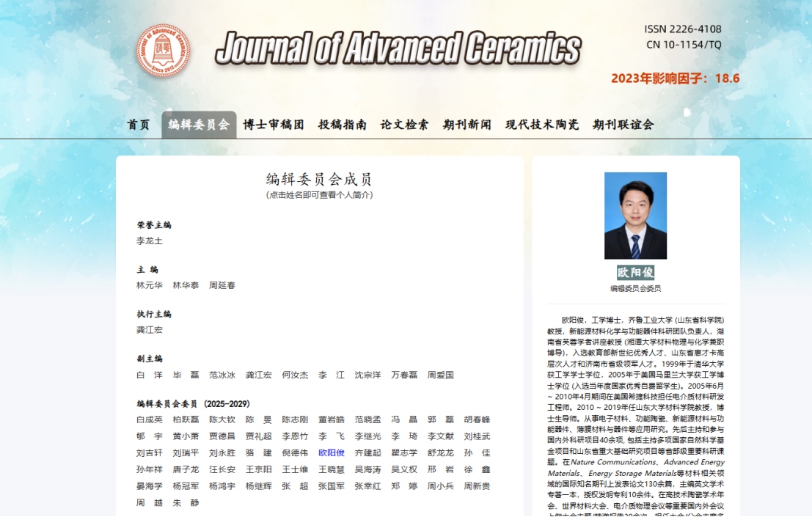The width and height of the screenshot is (812, 517).
Task: Open the 期刊新闻 news tab
Action: (x=467, y=125)
